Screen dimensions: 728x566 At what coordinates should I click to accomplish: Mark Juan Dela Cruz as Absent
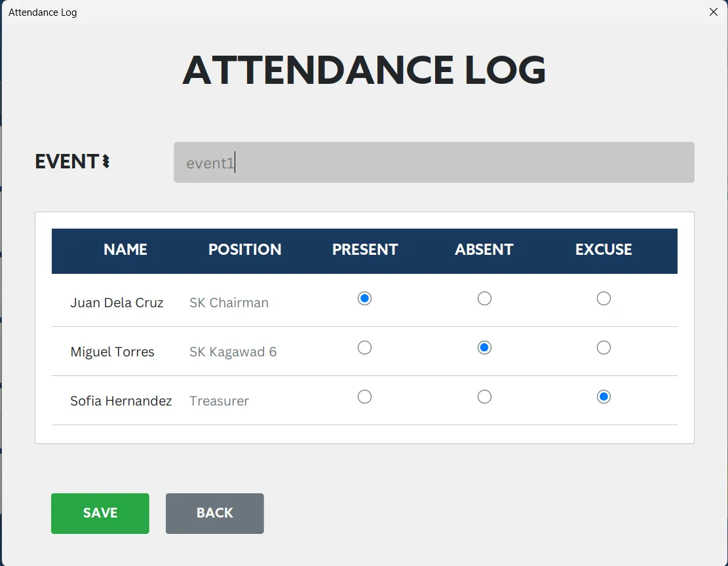pyautogui.click(x=484, y=298)
